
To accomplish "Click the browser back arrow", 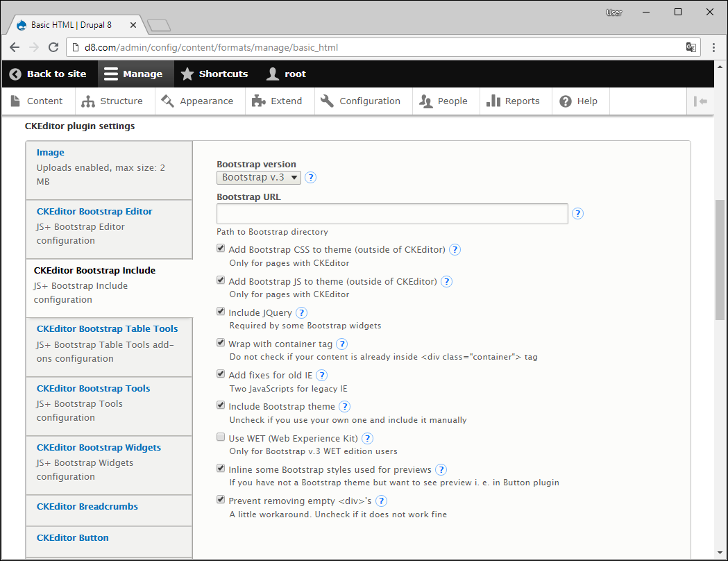I will (x=15, y=47).
